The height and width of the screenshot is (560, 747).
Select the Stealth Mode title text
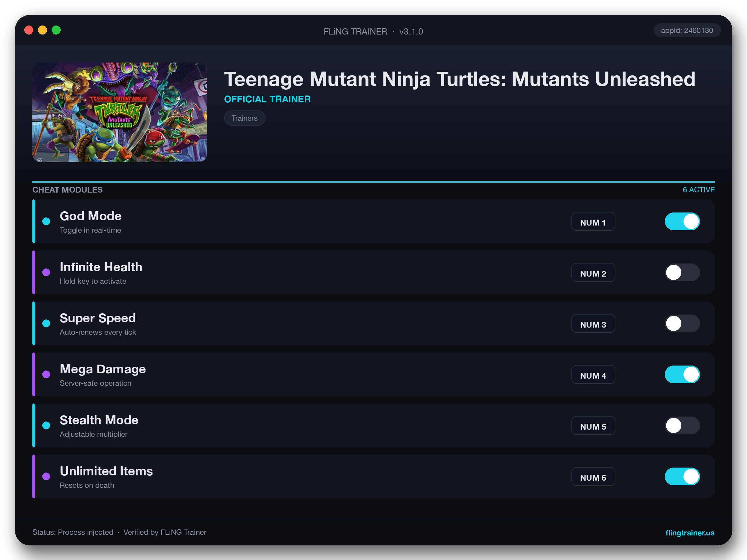(99, 420)
